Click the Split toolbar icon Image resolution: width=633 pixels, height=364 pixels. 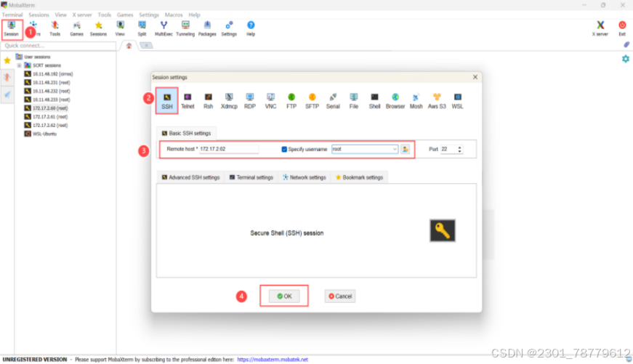tap(142, 29)
